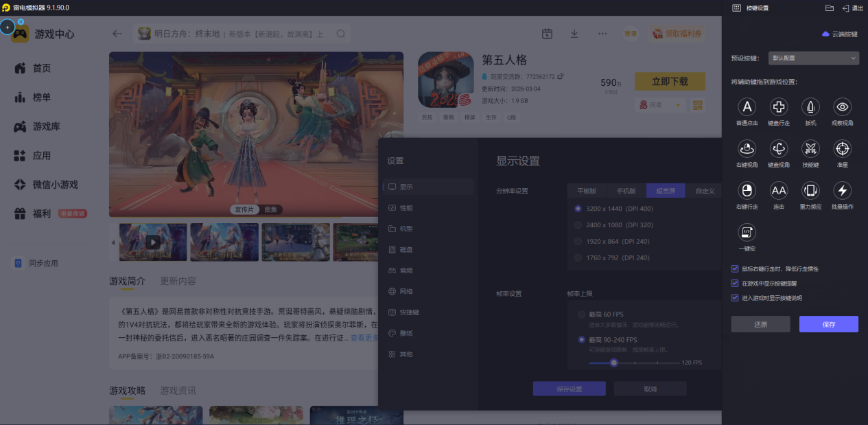Select the 右键行走 mouse icon
Screen dimensions: 868x425
[x=747, y=190]
